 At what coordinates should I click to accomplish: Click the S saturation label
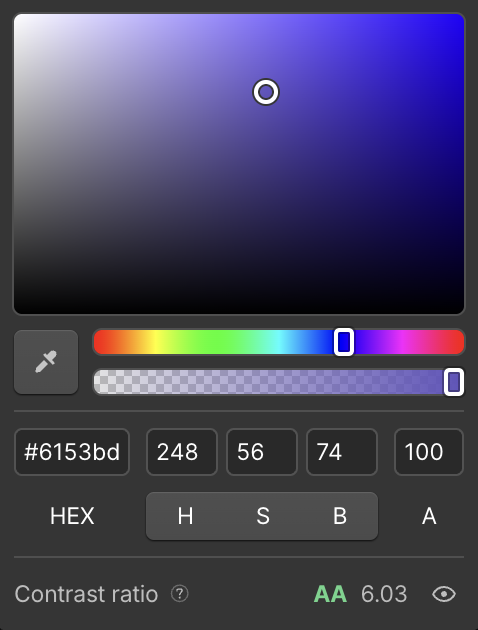[263, 516]
